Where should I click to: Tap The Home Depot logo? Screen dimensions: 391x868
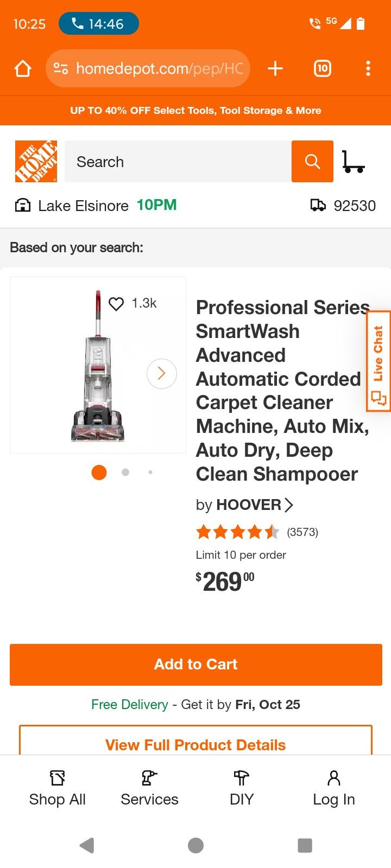pos(36,161)
